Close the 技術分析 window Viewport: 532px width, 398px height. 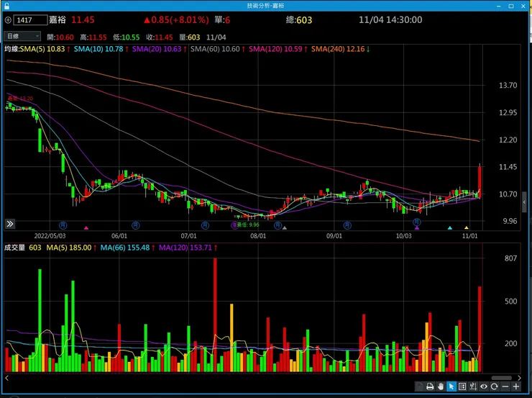[523, 6]
